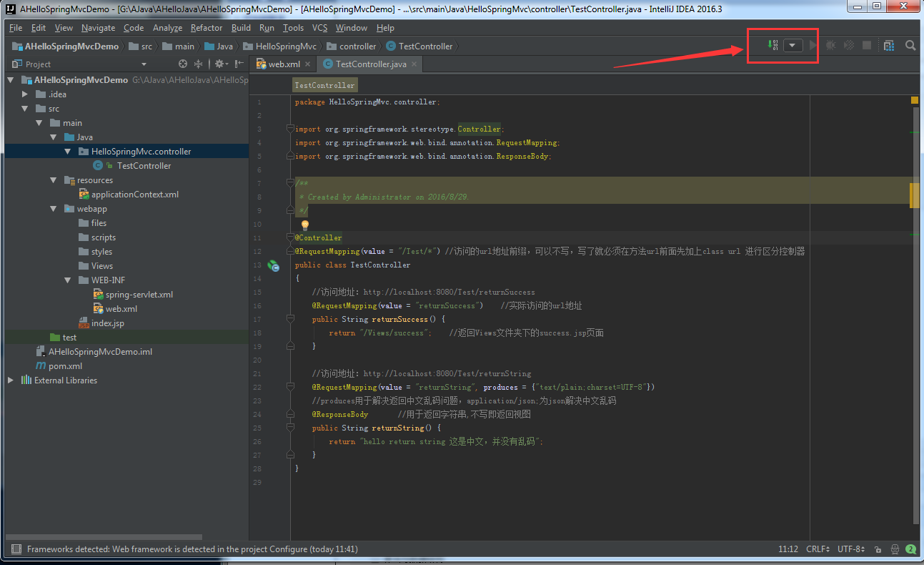Screen dimensions: 924x565
Task: Close the TestController.java editor tab
Action: pos(414,64)
